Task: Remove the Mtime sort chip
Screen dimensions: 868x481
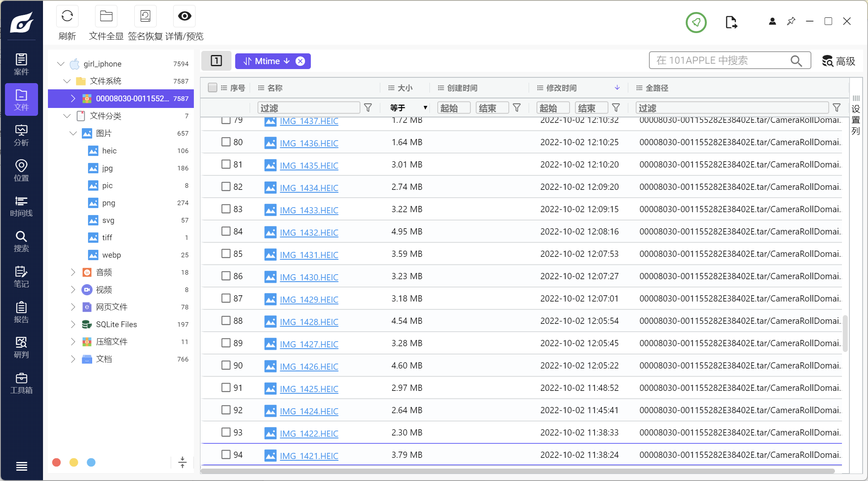Action: (300, 61)
